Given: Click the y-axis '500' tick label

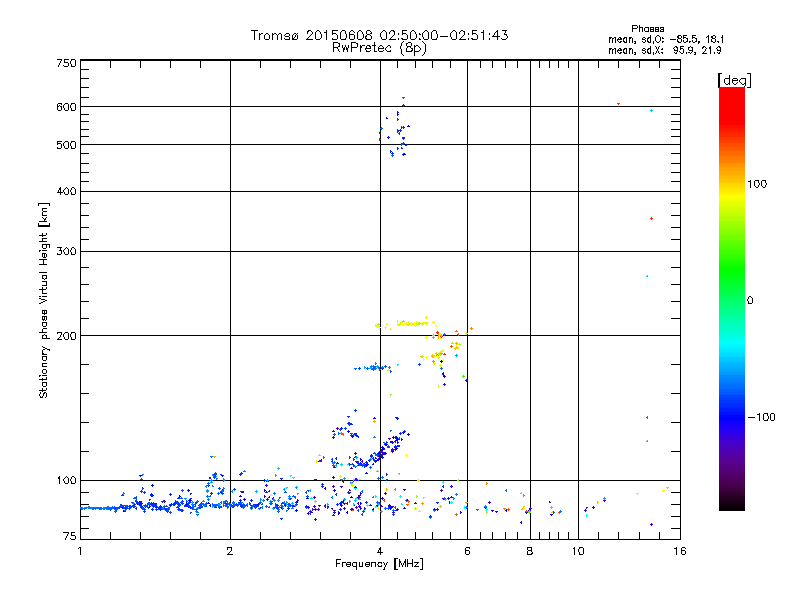Looking at the screenshot, I should (66, 145).
